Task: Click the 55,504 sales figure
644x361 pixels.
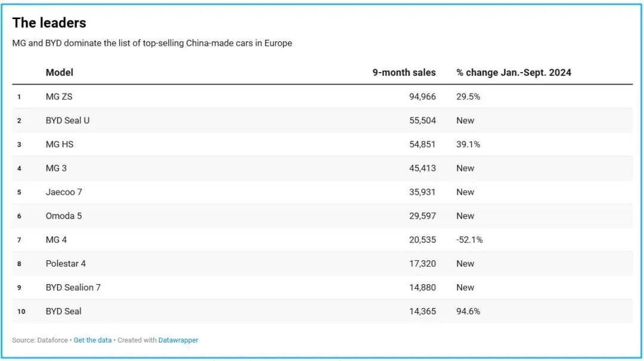Action: click(422, 120)
